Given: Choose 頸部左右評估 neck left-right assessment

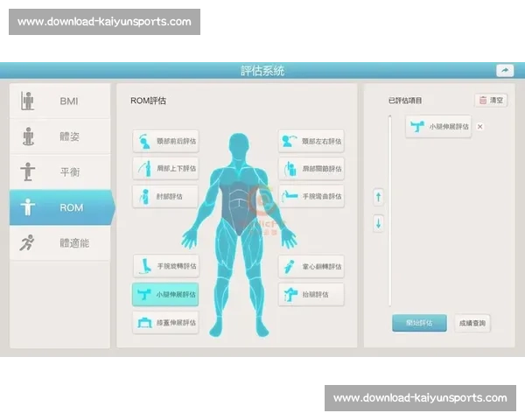Looking at the screenshot, I should click(x=311, y=141).
